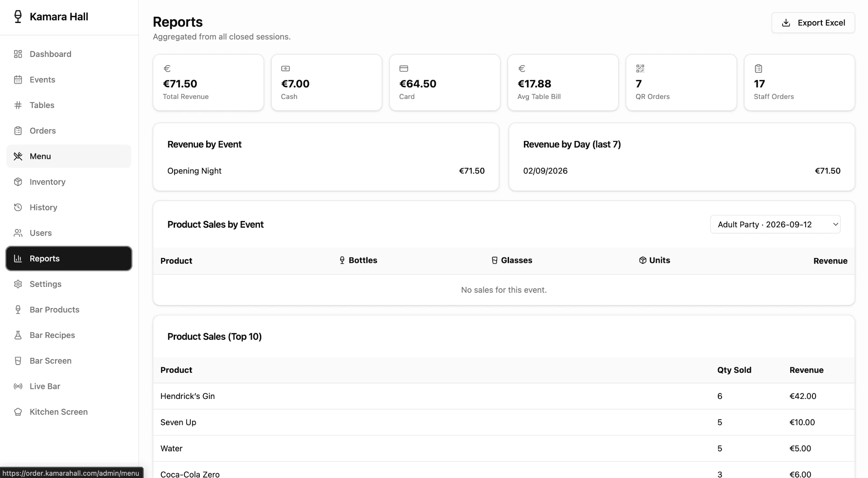
Task: Click the Bar Screen cup icon
Action: tap(18, 361)
